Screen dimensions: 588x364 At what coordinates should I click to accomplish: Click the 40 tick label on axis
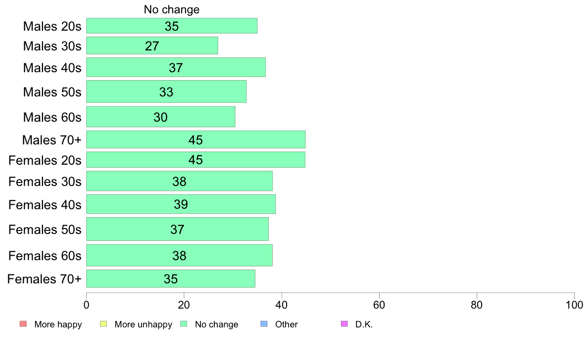pos(282,305)
